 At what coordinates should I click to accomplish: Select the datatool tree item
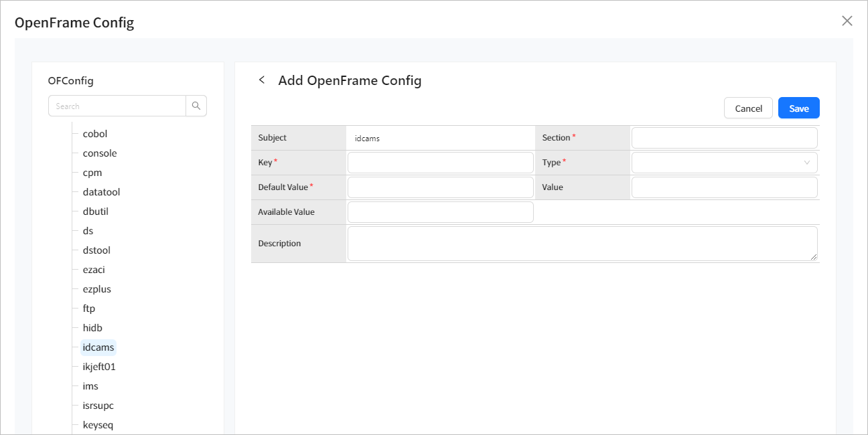click(101, 191)
